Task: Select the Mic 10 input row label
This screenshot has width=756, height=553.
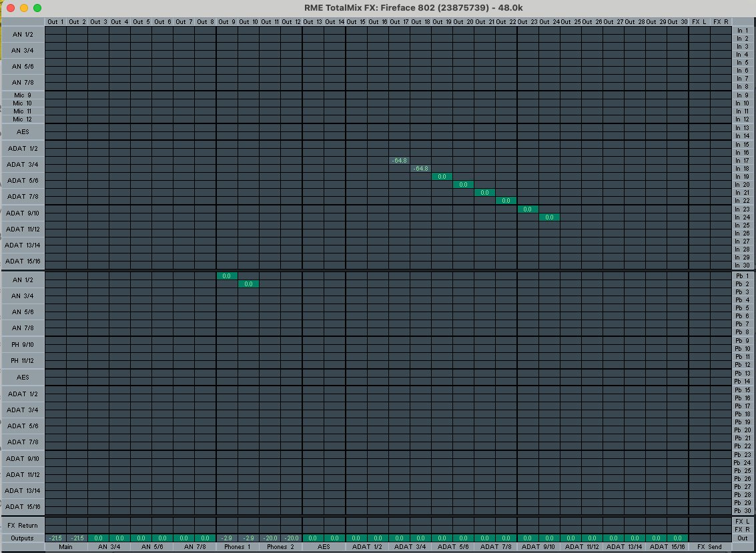Action: click(x=23, y=103)
